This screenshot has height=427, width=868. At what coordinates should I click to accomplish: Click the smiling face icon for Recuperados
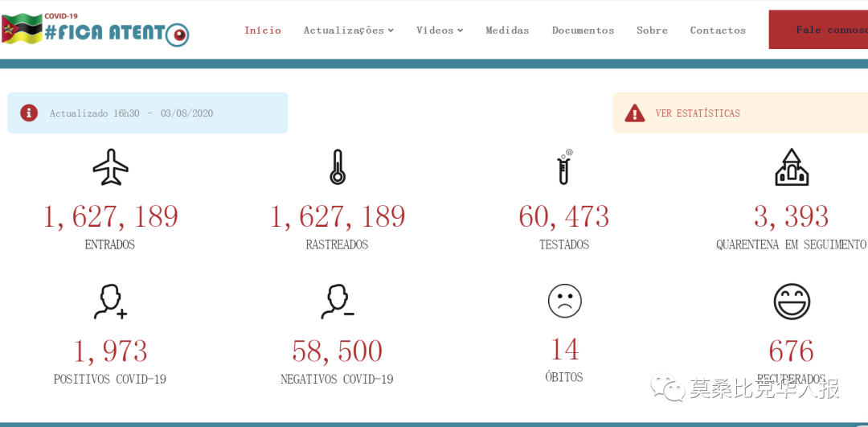pos(792,302)
